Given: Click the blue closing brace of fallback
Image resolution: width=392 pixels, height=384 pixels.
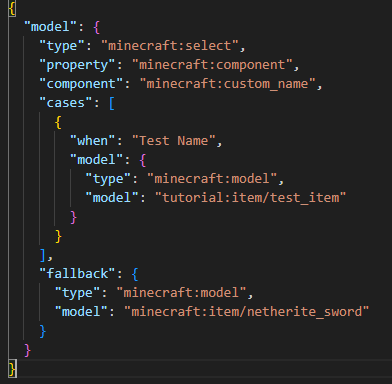Looking at the screenshot, I should pos(43,331).
